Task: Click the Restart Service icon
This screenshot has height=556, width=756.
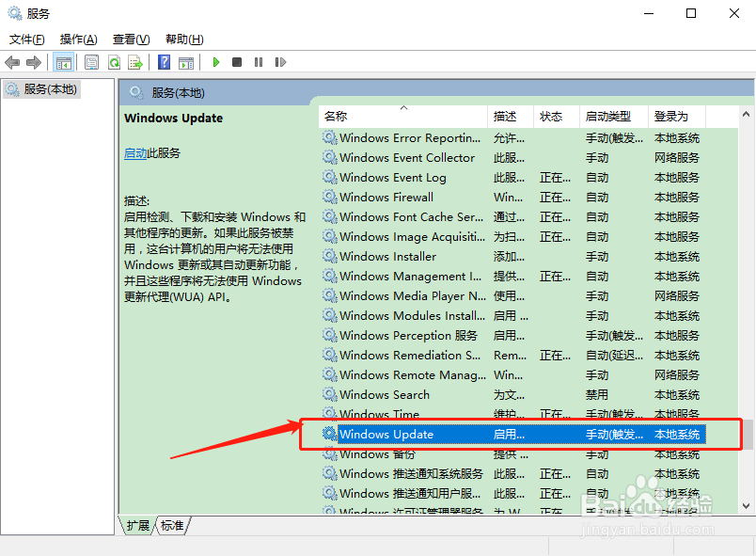Action: [x=280, y=62]
